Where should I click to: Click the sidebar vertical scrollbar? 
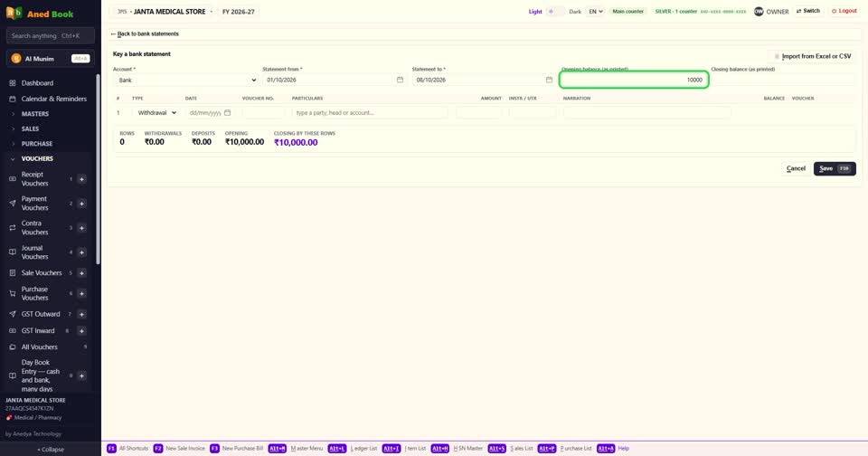click(98, 169)
